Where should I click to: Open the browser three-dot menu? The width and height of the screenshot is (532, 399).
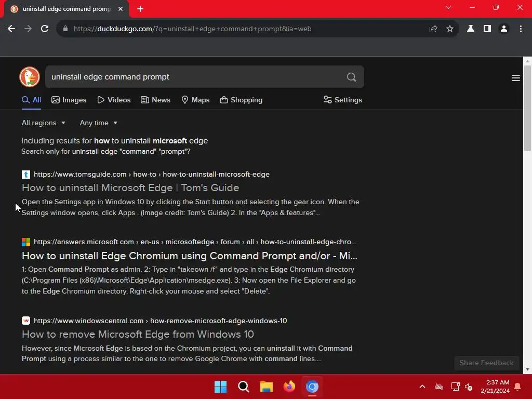pyautogui.click(x=521, y=29)
